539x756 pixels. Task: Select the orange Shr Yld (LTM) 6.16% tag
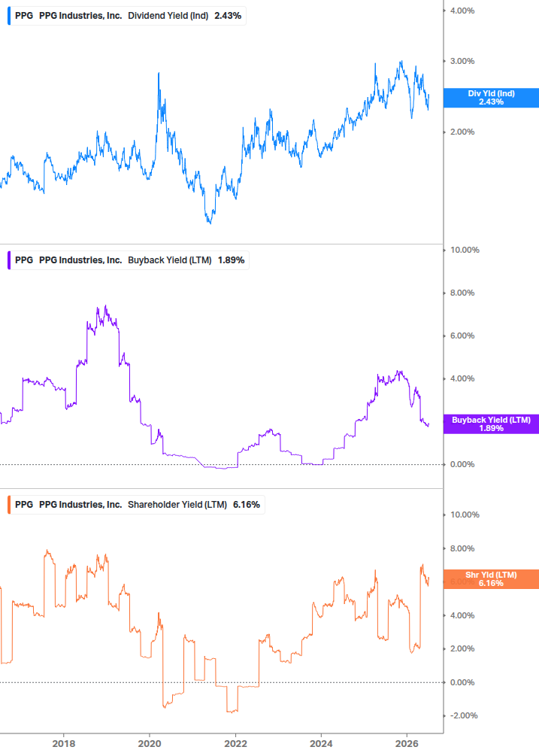coord(491,579)
